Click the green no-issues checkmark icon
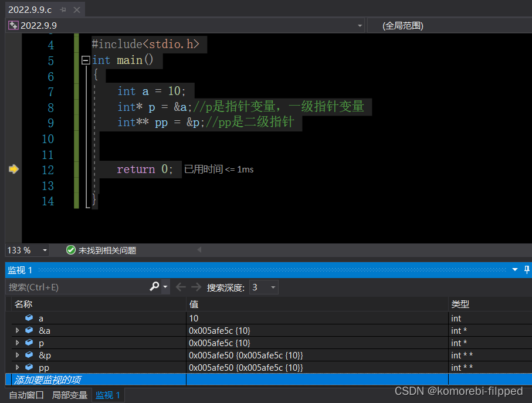This screenshot has height=403, width=532. click(x=70, y=250)
